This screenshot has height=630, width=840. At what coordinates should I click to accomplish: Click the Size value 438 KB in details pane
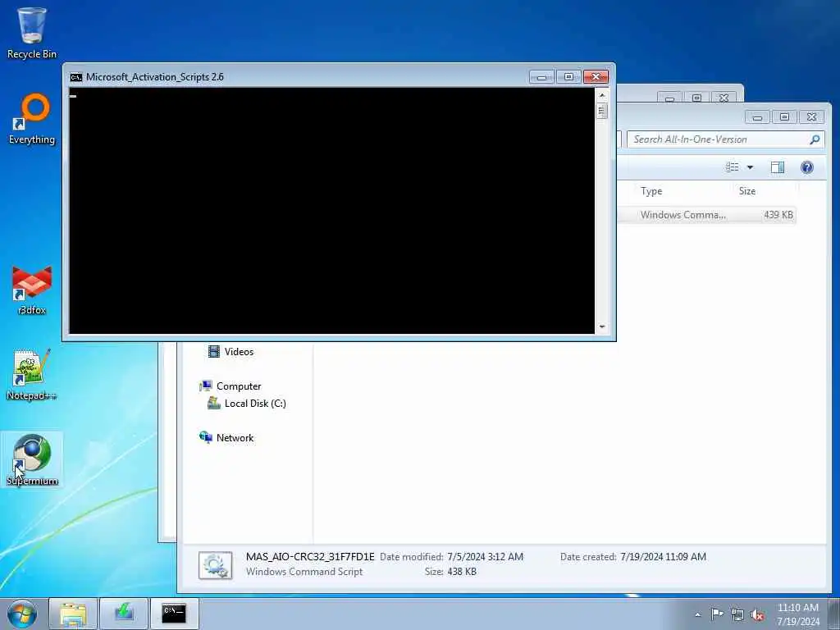(462, 572)
